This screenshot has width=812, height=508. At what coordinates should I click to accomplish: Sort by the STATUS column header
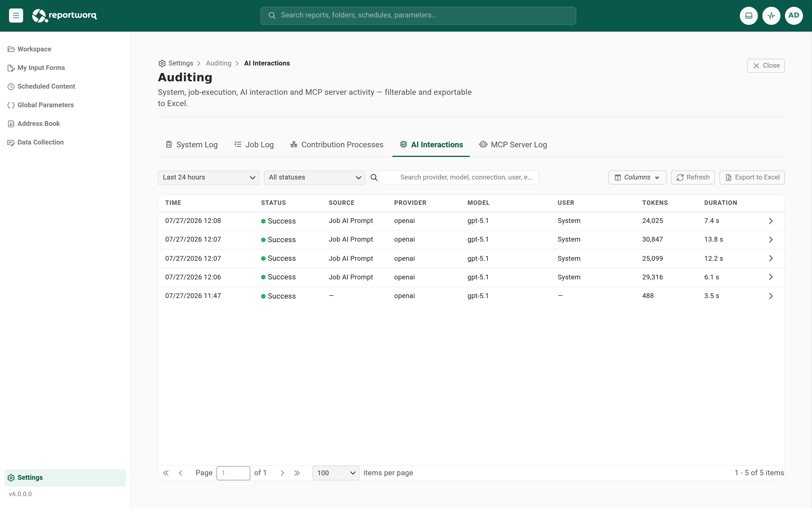click(x=273, y=203)
